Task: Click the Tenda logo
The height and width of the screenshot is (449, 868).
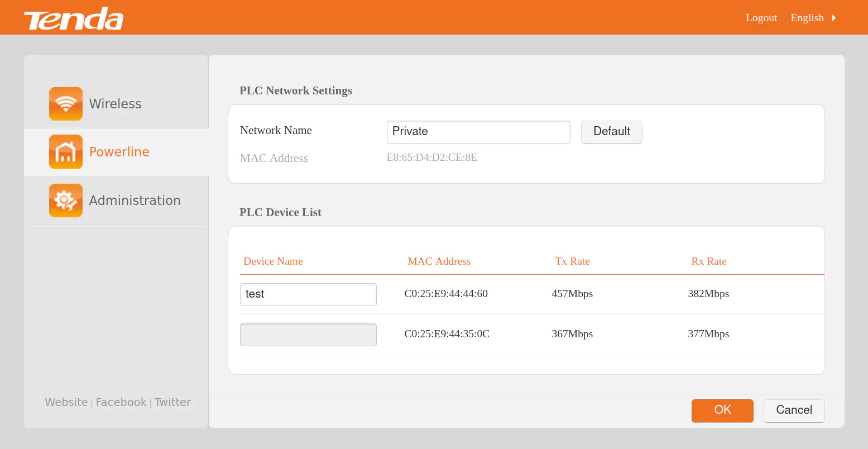Action: click(x=74, y=19)
